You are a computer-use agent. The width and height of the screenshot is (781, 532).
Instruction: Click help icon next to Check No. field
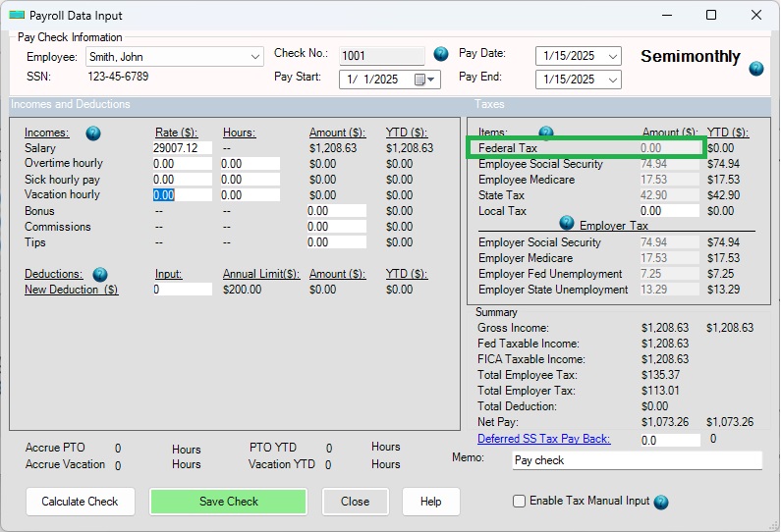tap(441, 54)
